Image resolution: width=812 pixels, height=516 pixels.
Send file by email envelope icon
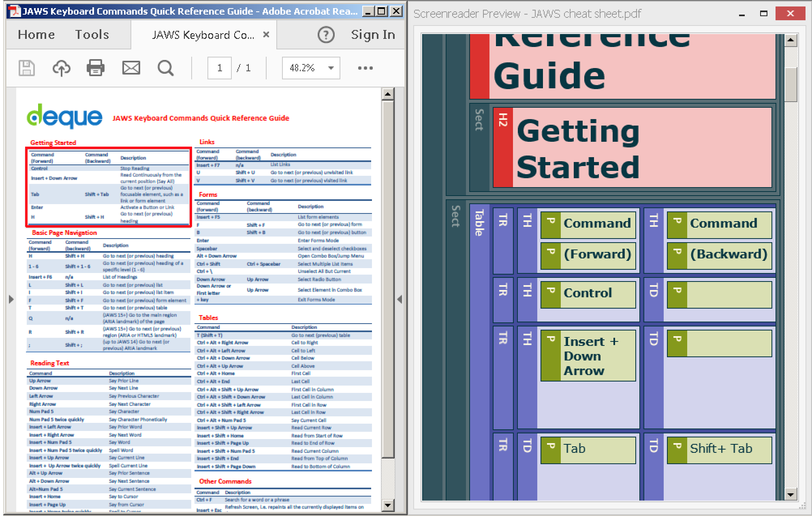coord(131,68)
